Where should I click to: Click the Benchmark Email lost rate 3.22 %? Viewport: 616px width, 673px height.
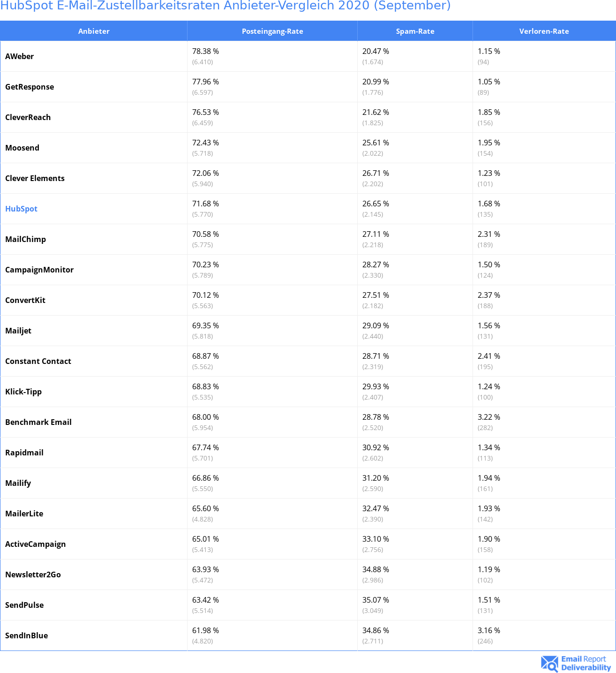[x=489, y=417]
